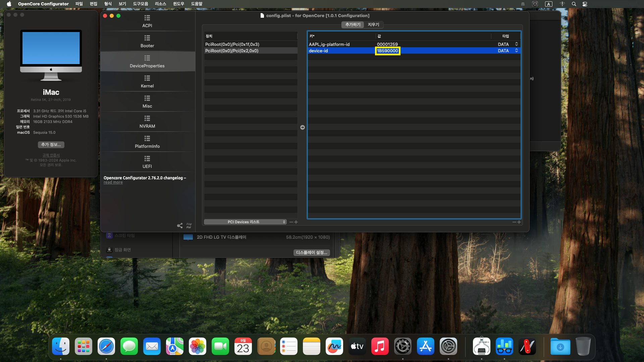This screenshot has height=362, width=644.
Task: Click 디스플레이 설정... button
Action: pos(312,252)
